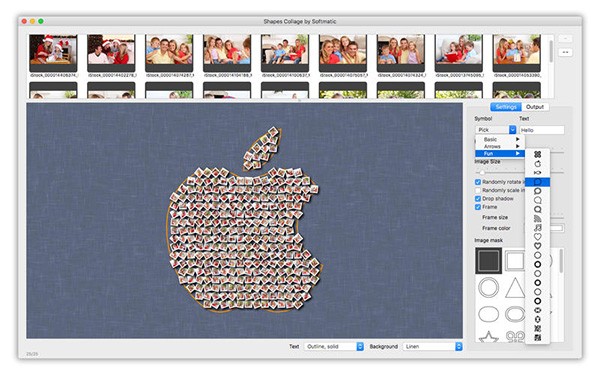Toggle Randomly rotate images checkbox

(x=478, y=182)
